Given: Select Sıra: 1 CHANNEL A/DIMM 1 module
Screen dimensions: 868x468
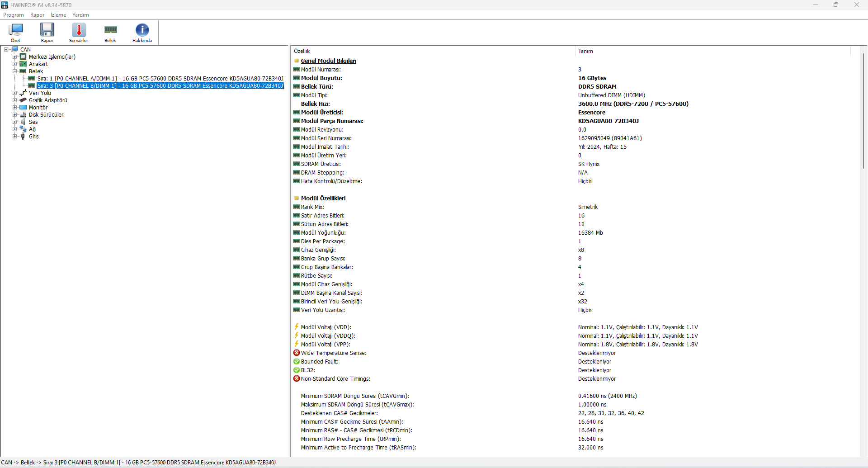Looking at the screenshot, I should [160, 78].
